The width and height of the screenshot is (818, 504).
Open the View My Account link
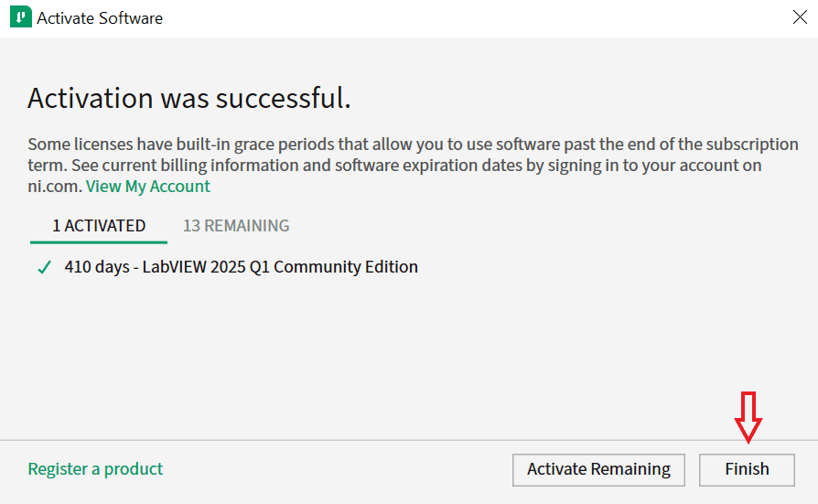click(147, 187)
